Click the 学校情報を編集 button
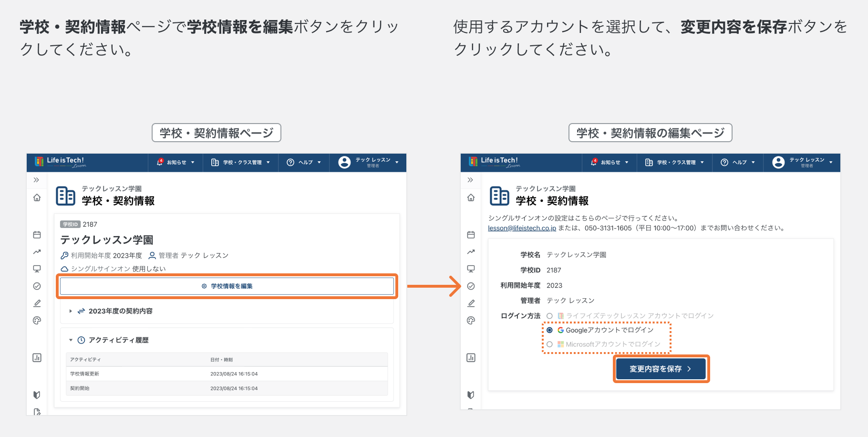This screenshot has height=437, width=868. pos(227,286)
